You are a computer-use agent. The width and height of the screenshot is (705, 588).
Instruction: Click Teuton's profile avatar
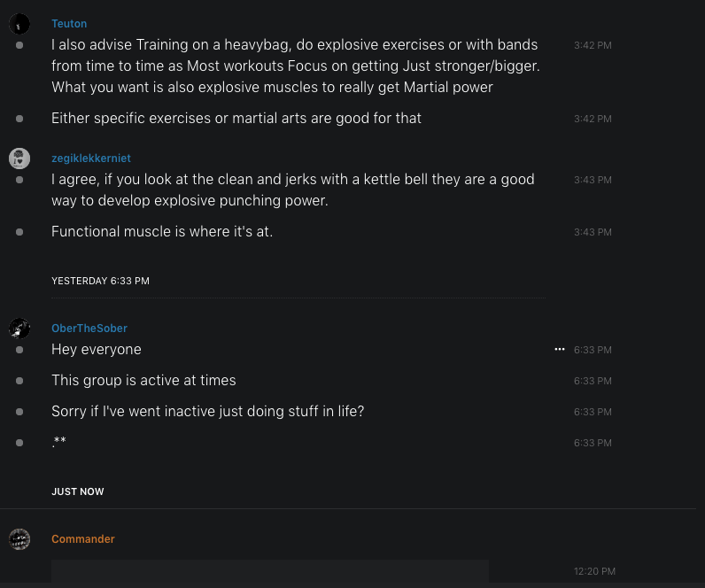[19, 24]
